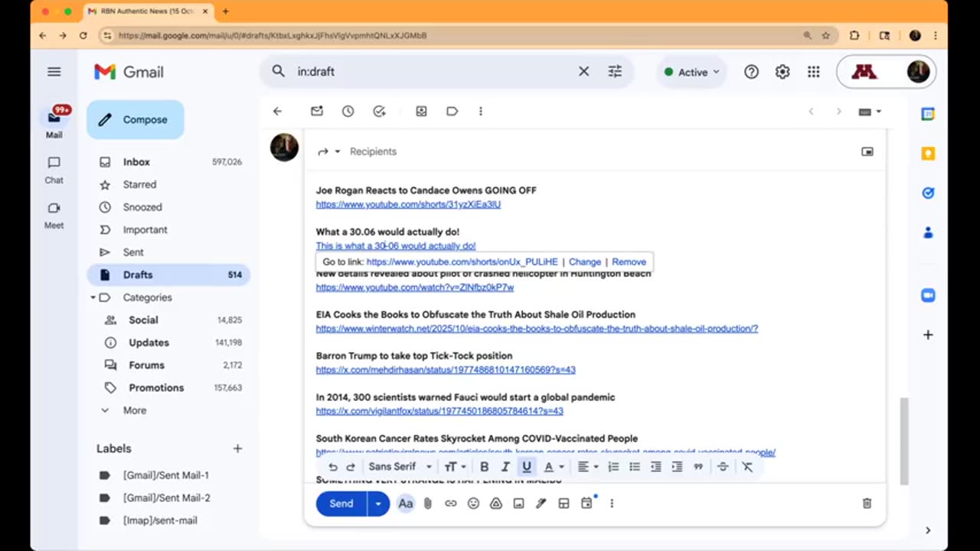Open the Sent folder

(168, 253)
